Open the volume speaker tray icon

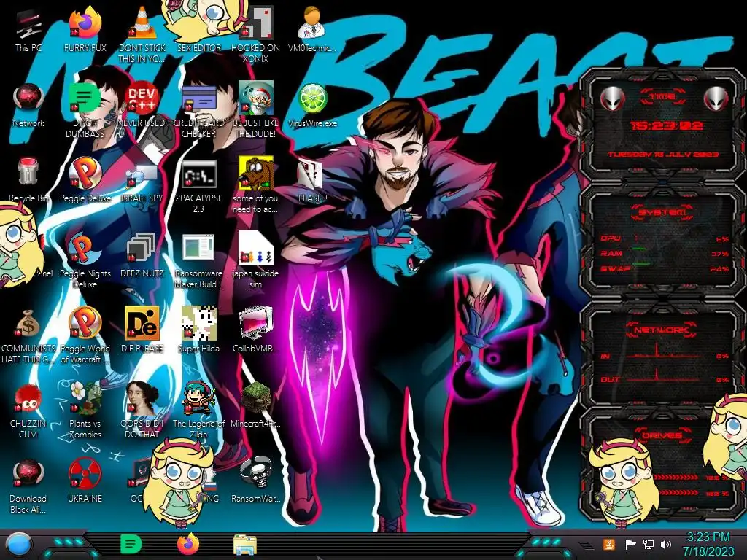pos(666,544)
